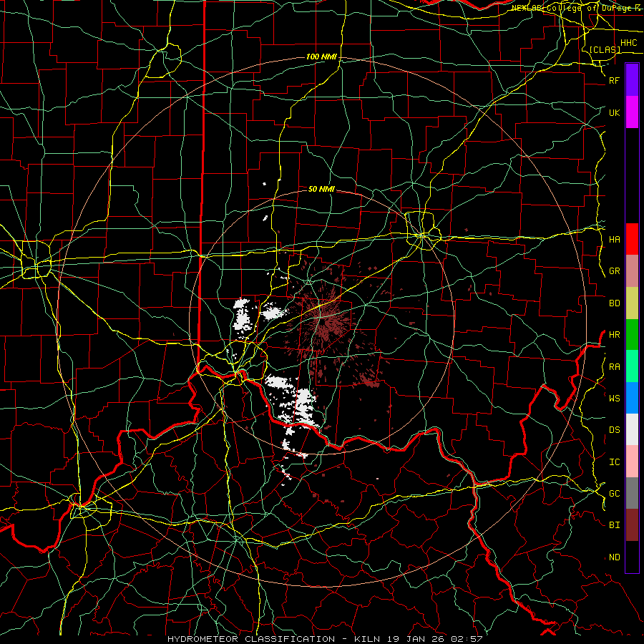Click the ND legend label
The width and height of the screenshot is (644, 644).
[614, 557]
